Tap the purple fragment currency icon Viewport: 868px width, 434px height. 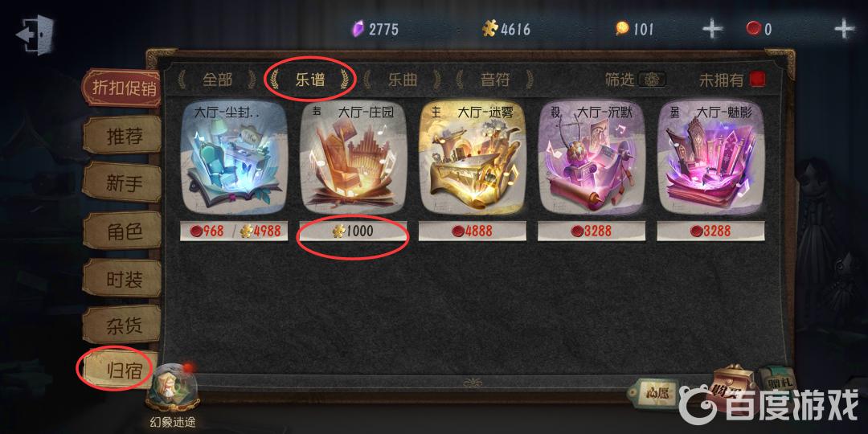pos(358,28)
